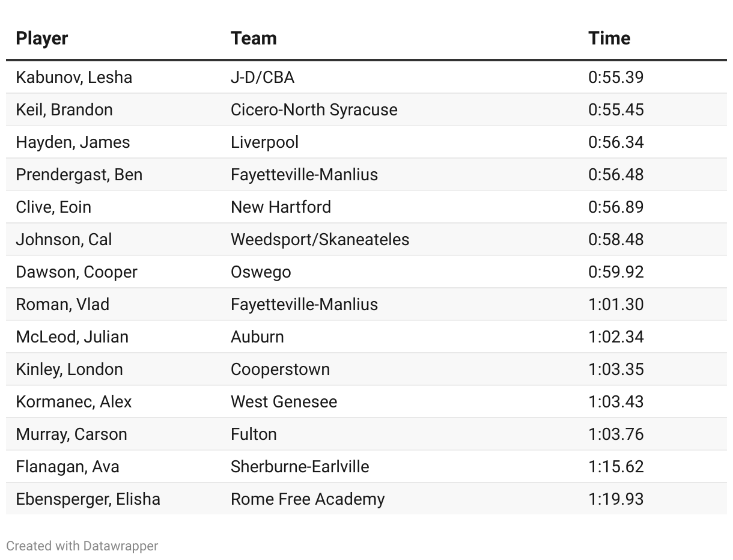Select the Kabunov, Lesha player cell
733x560 pixels.
(74, 78)
